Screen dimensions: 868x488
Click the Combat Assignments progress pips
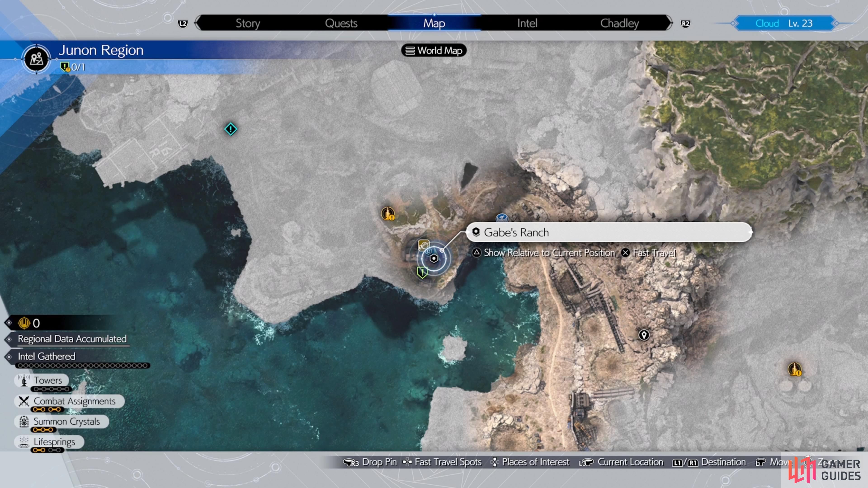click(47, 410)
